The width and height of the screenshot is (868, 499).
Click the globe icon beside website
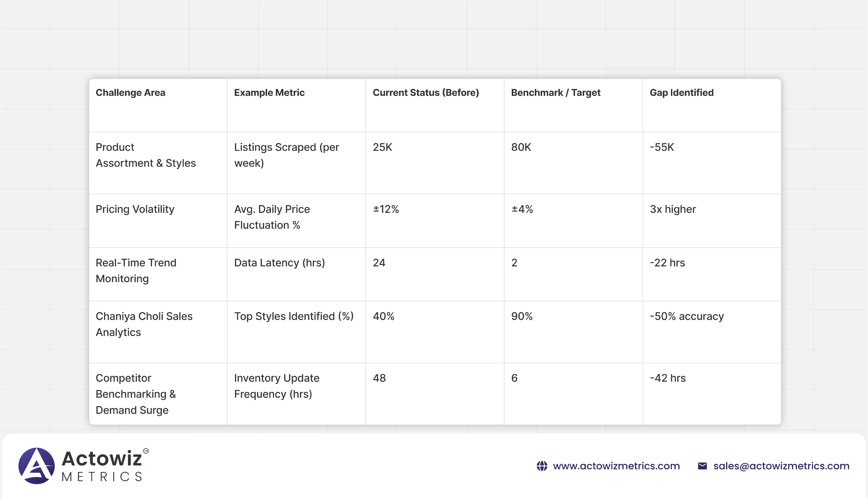pyautogui.click(x=542, y=466)
